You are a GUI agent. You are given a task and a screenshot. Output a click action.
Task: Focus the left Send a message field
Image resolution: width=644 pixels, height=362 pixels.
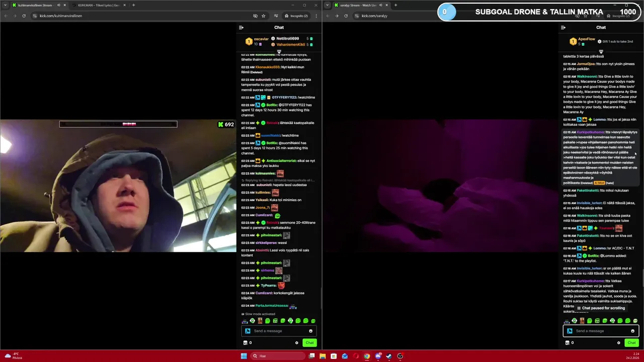(279, 331)
